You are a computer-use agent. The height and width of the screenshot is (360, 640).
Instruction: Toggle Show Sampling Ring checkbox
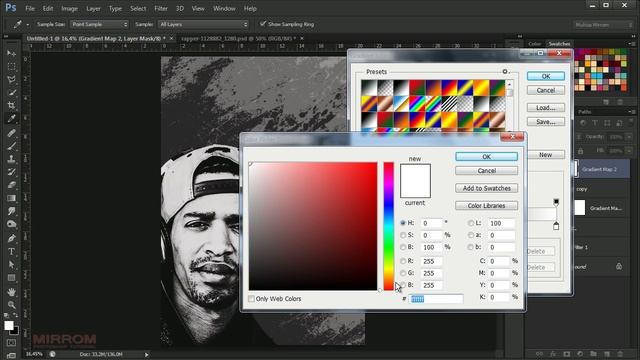point(263,24)
